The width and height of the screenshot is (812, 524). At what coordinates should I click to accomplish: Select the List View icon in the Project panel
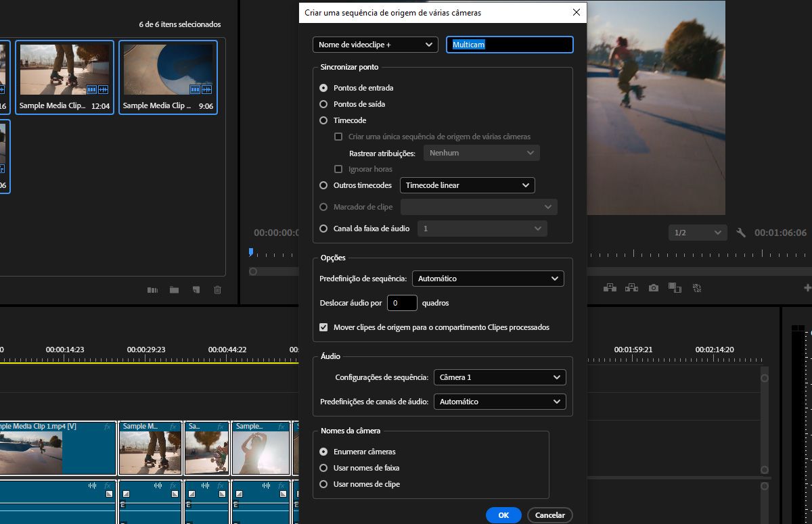152,289
